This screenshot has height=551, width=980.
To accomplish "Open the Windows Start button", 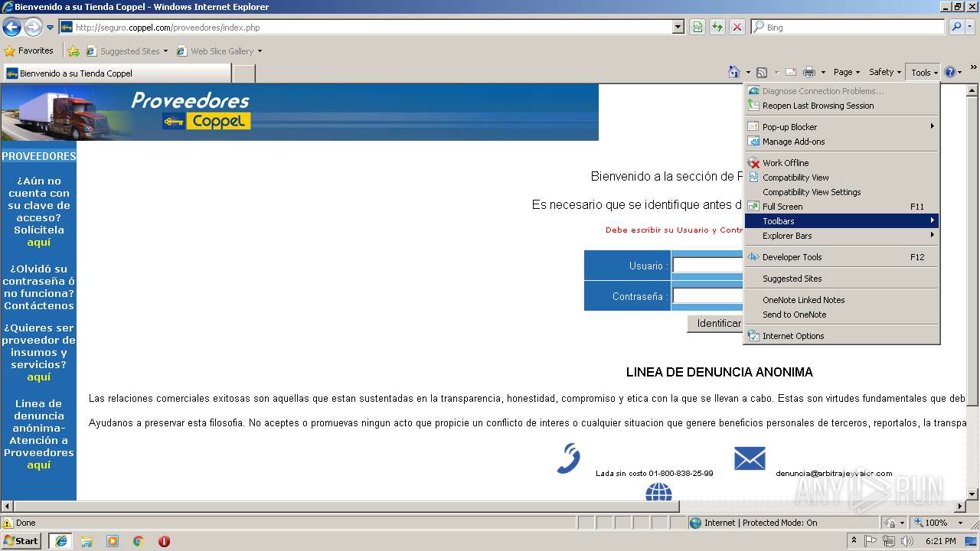I will click(21, 541).
